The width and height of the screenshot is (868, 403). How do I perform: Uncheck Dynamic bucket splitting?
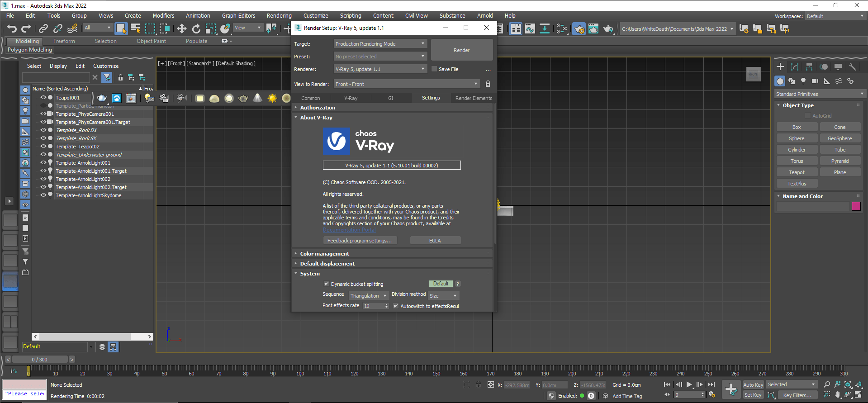[x=326, y=284]
